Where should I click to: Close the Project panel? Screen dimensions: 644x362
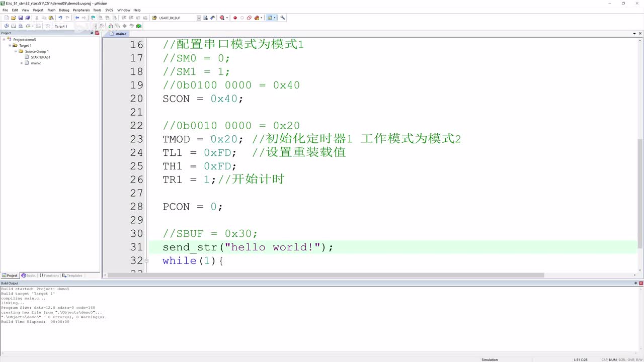[x=97, y=33]
